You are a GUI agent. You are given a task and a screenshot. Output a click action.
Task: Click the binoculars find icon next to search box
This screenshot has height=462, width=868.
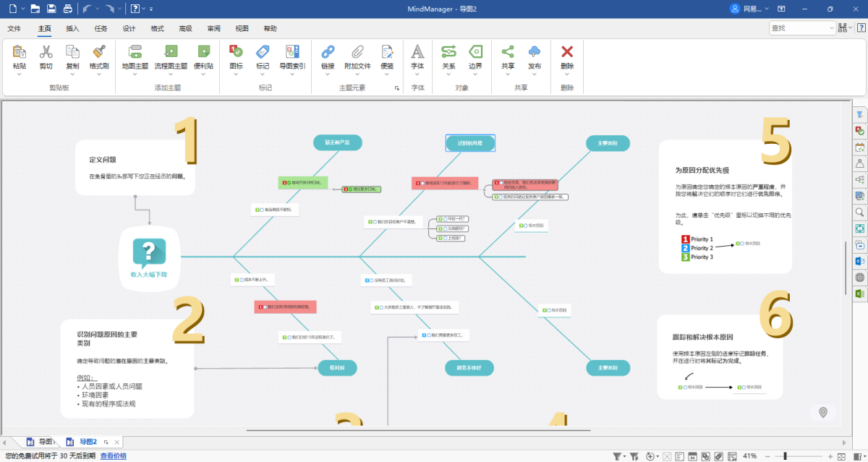click(x=844, y=28)
